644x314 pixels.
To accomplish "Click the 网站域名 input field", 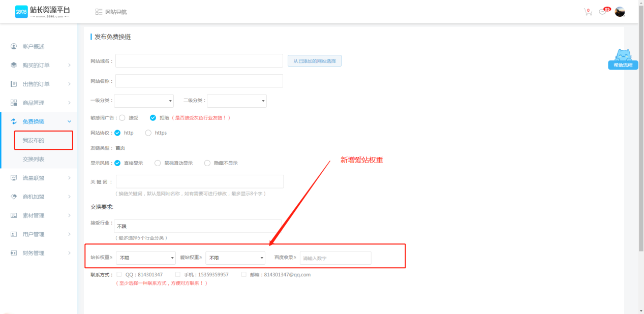I will [x=199, y=61].
